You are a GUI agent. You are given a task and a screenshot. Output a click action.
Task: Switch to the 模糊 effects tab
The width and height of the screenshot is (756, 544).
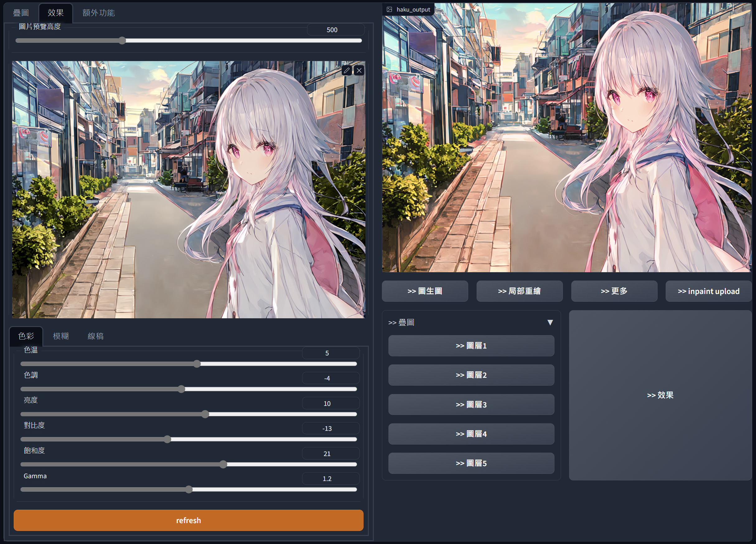[x=61, y=336]
